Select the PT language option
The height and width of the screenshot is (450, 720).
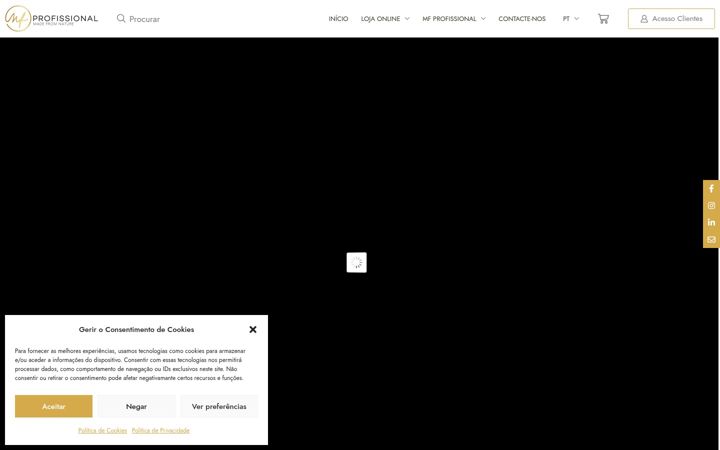(x=566, y=19)
